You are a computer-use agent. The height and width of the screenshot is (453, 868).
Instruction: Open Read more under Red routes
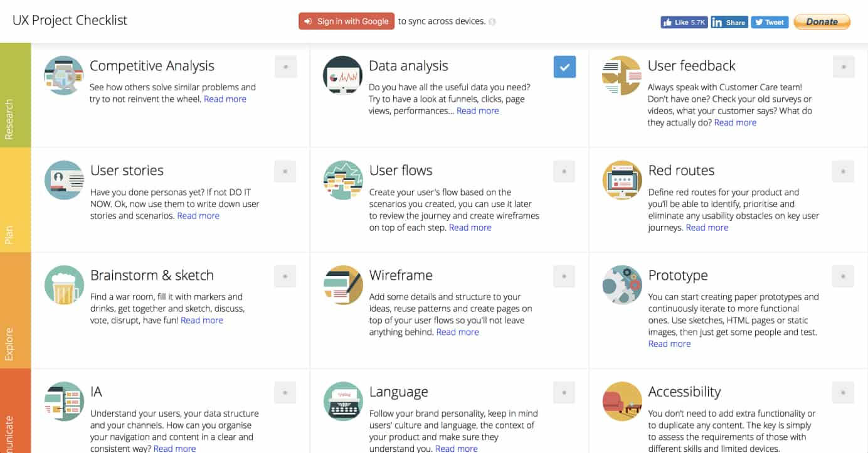point(707,228)
